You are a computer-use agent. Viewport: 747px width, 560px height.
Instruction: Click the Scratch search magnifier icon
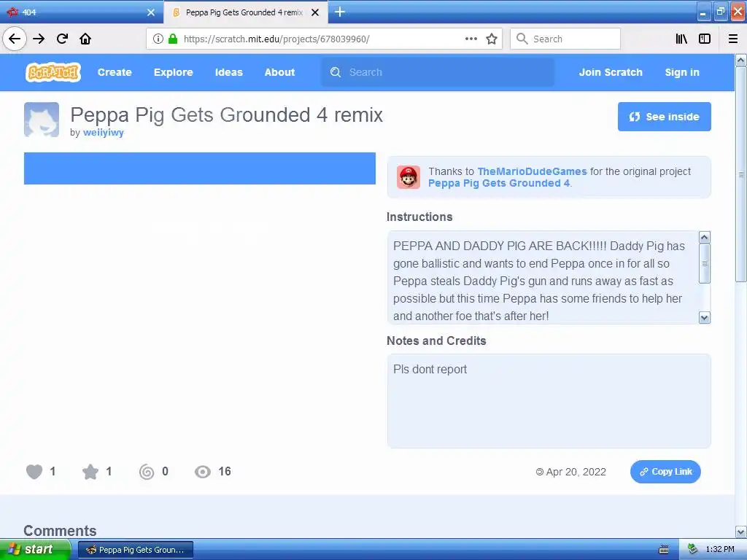[336, 72]
